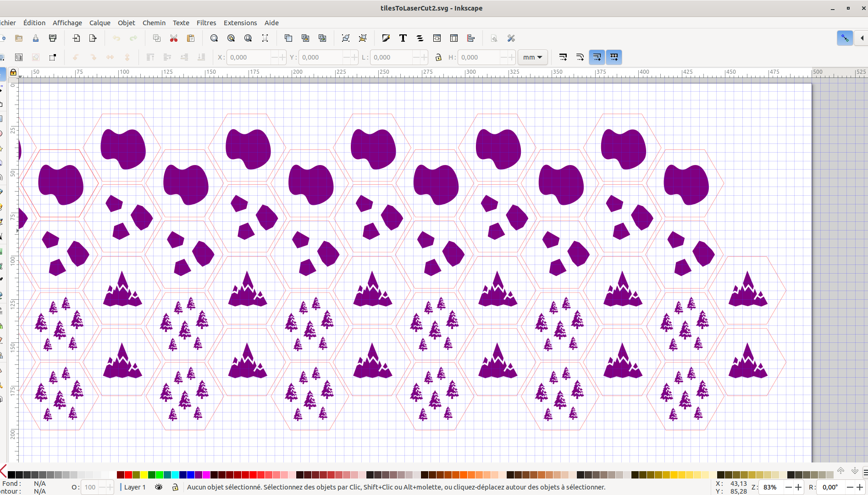The image size is (868, 495).
Task: Expand the snap options arrow
Action: tap(862, 38)
